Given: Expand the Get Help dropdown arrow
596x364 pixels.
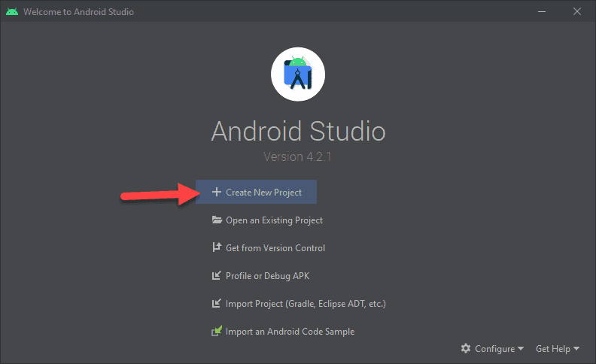Looking at the screenshot, I should click(x=576, y=350).
